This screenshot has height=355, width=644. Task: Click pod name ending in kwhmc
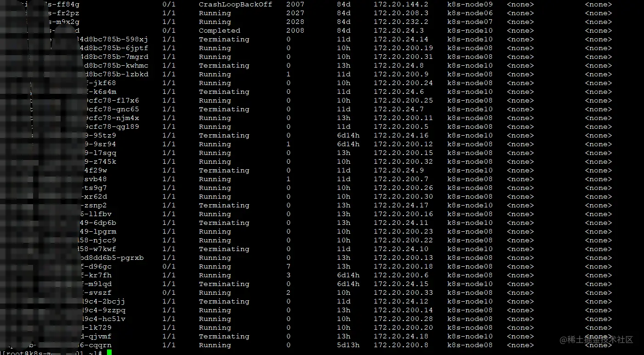pyautogui.click(x=115, y=66)
